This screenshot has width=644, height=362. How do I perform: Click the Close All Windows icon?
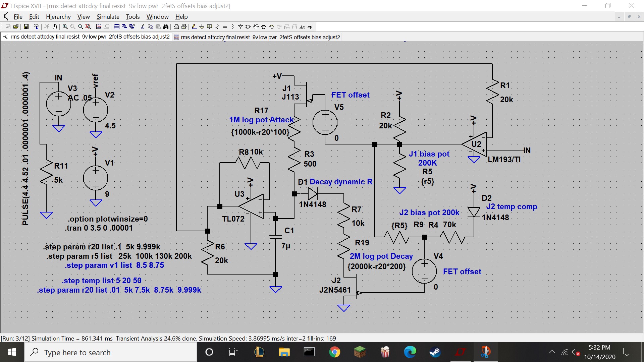pos(132,27)
